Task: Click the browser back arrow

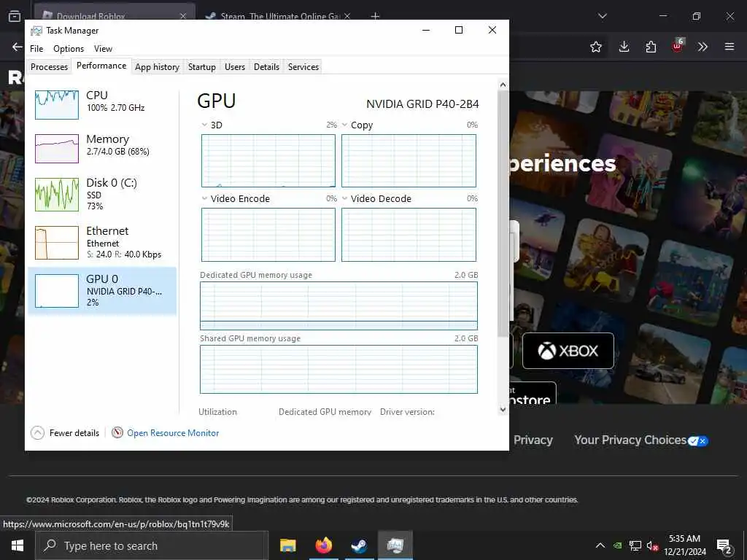Action: 18,47
